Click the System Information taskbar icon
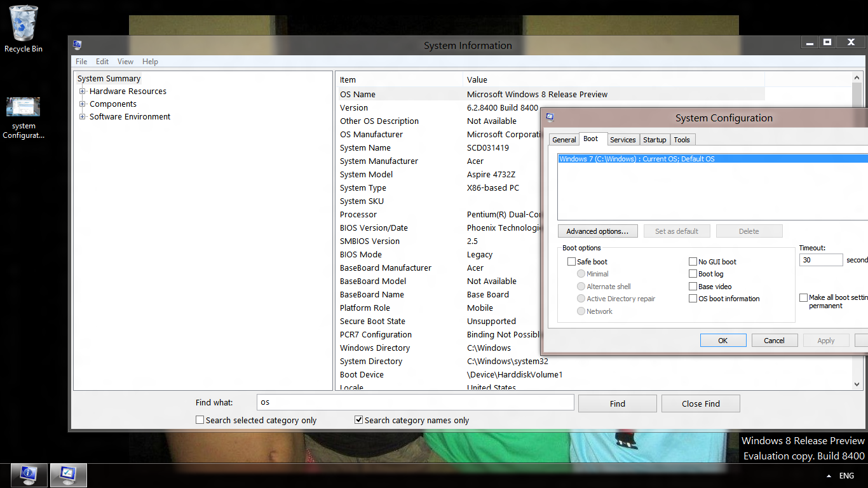The width and height of the screenshot is (868, 488). pos(29,475)
